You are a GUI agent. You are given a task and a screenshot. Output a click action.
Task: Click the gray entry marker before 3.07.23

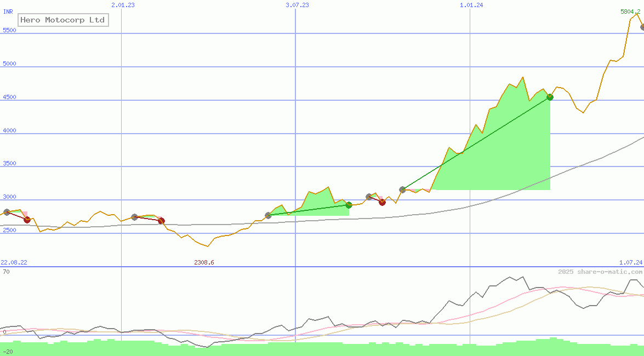[268, 215]
